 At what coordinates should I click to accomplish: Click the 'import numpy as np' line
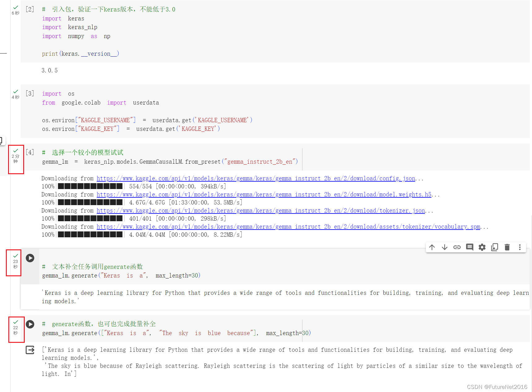tap(76, 36)
